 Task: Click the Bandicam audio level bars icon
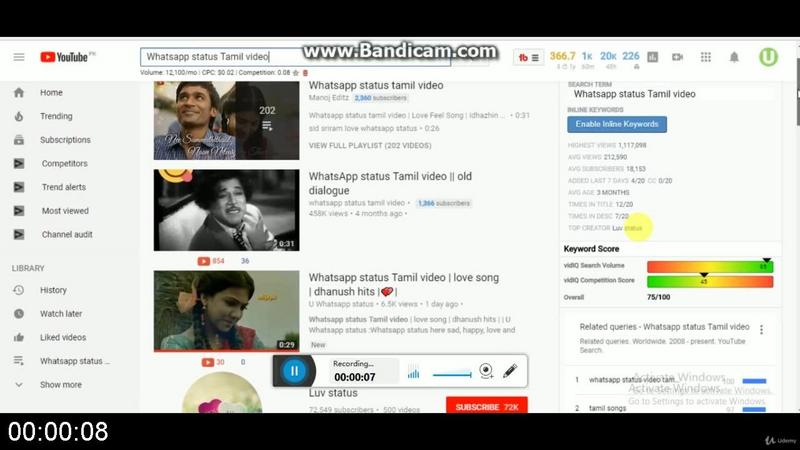click(x=413, y=373)
